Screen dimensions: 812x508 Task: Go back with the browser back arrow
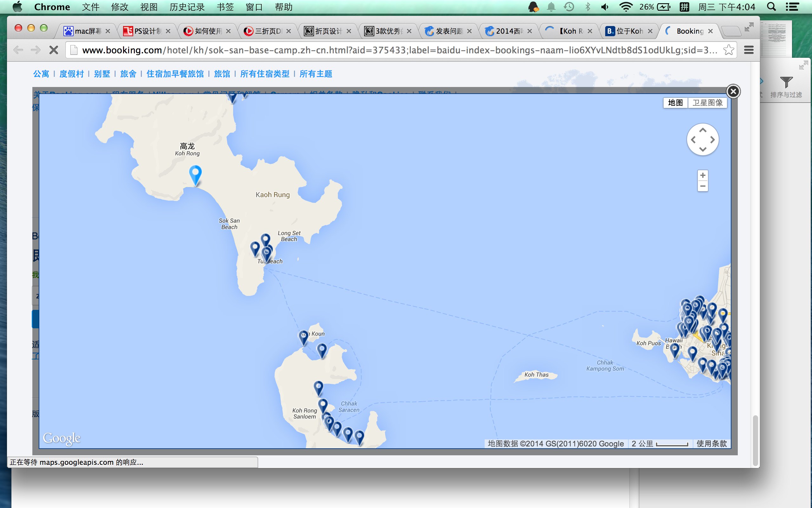click(x=18, y=50)
